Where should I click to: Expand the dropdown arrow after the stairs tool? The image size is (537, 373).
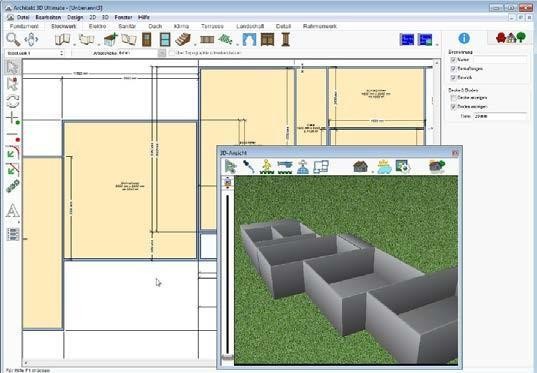pyautogui.click(x=195, y=45)
